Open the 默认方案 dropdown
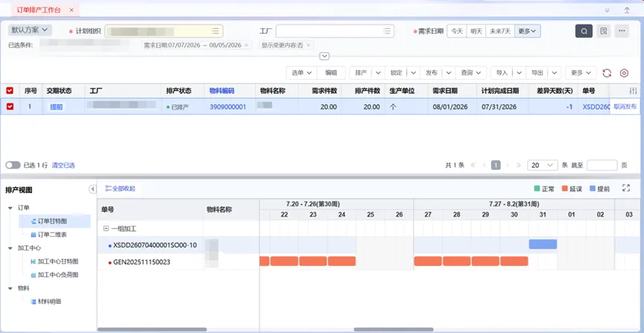 [x=30, y=30]
